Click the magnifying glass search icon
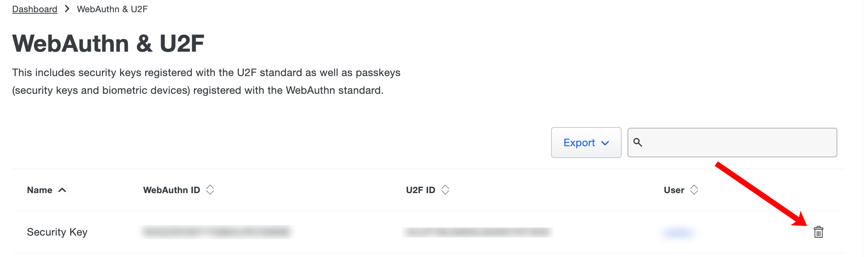The width and height of the screenshot is (868, 257). point(637,142)
